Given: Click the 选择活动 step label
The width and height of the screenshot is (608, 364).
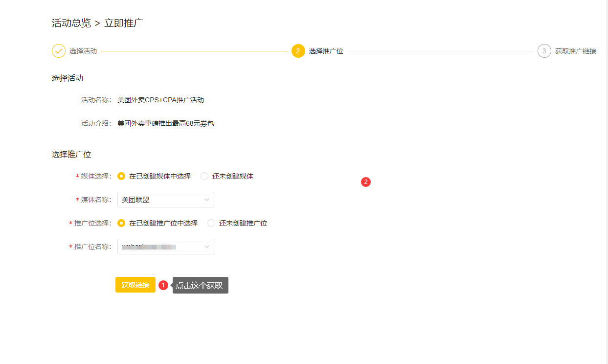Looking at the screenshot, I should pyautogui.click(x=83, y=51).
